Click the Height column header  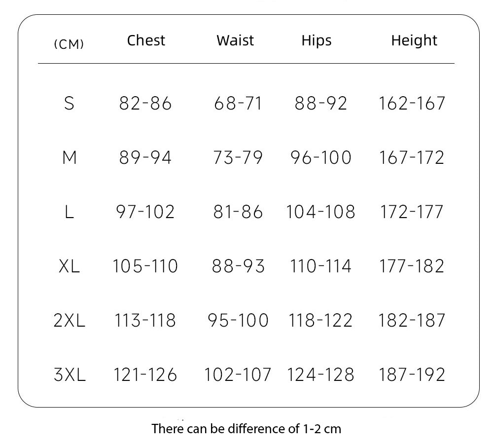414,40
